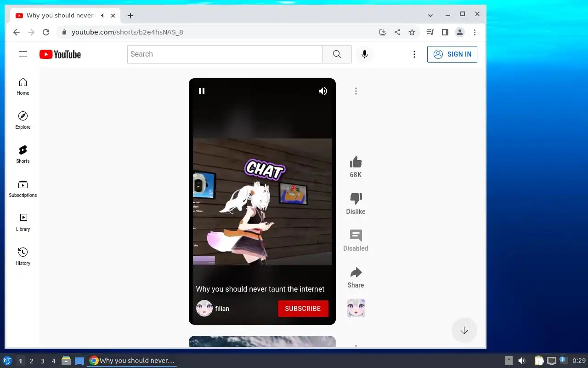The height and width of the screenshot is (368, 588).
Task: Open system volume in the tray
Action: coord(522,361)
